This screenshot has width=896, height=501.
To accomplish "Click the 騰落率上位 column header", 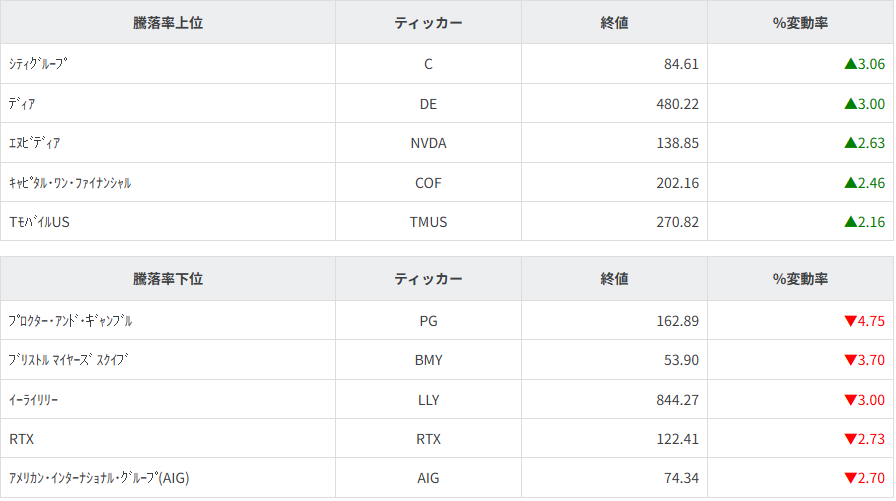I will pyautogui.click(x=167, y=22).
